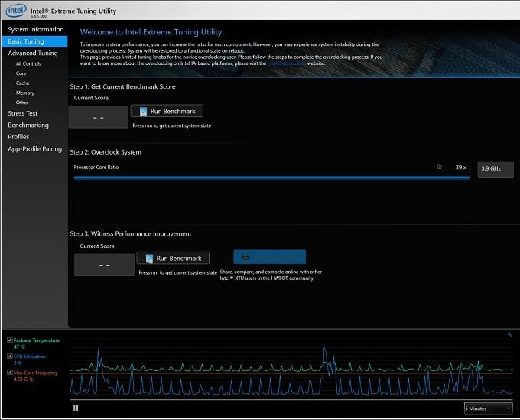Disable the Max Core Frequency checkbox
Viewport: 520px width, 420px height.
point(9,372)
